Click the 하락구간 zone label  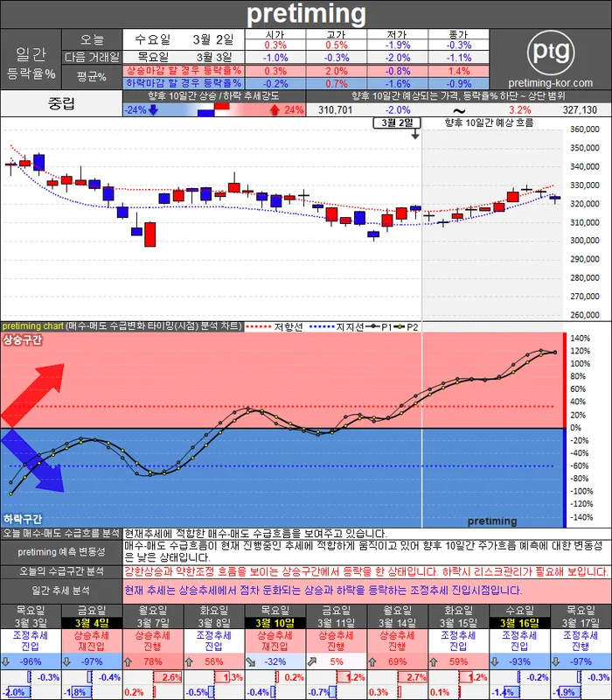point(23,519)
